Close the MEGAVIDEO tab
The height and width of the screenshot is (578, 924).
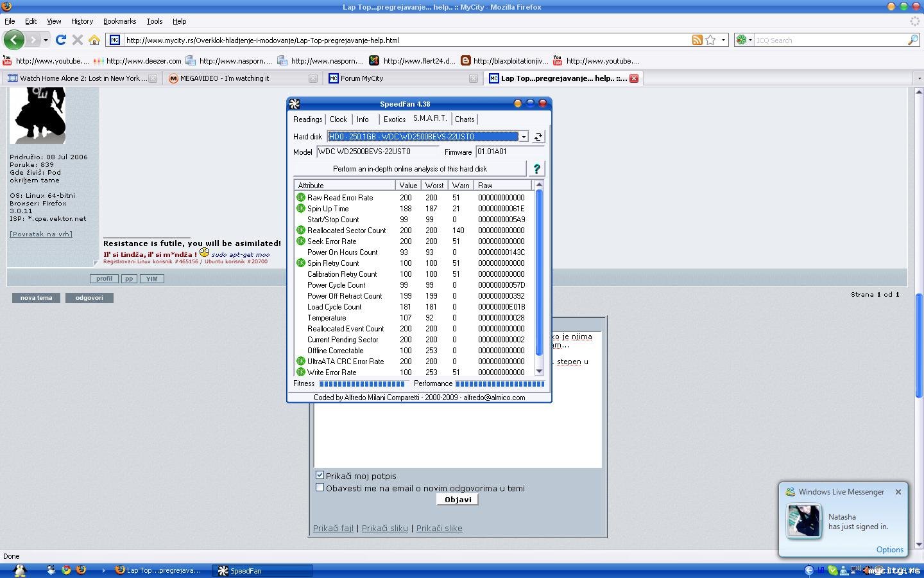(312, 78)
